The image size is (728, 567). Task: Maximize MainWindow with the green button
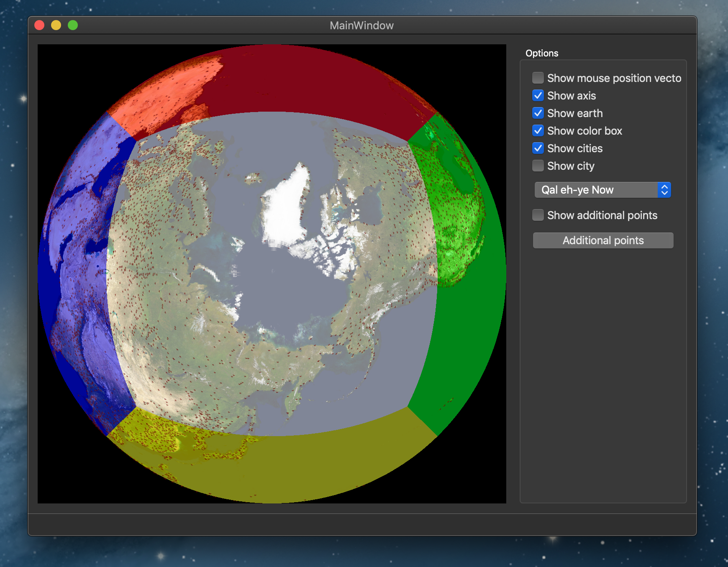73,25
